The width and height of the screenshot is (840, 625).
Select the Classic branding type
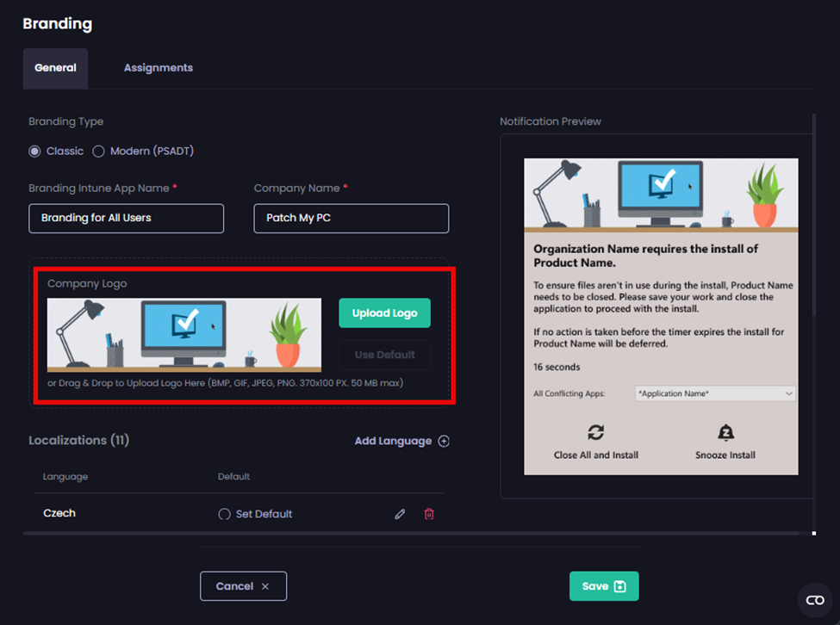[x=35, y=152]
